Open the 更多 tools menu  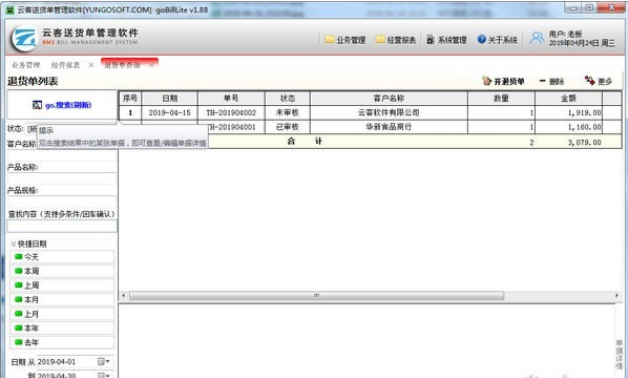click(x=598, y=81)
